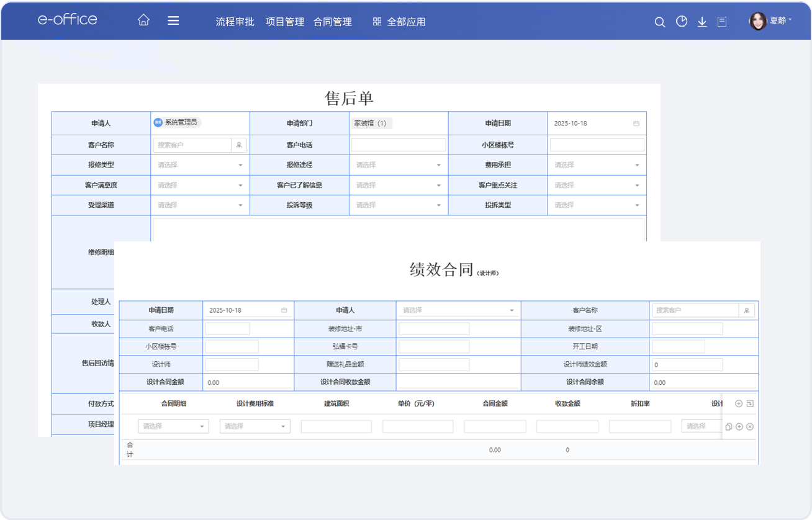812x520 pixels.
Task: Click the 系统管理员 applicant tag
Action: coord(177,122)
